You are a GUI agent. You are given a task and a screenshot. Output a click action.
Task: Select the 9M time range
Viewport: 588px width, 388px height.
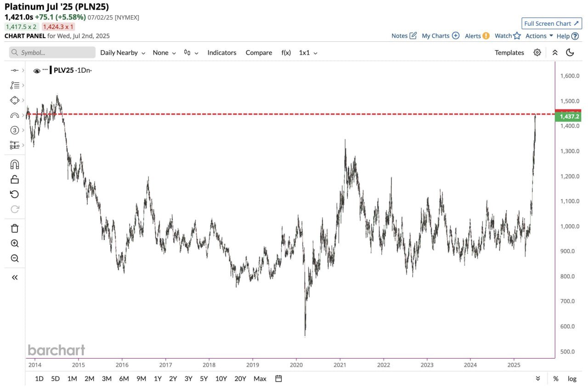tap(141, 379)
